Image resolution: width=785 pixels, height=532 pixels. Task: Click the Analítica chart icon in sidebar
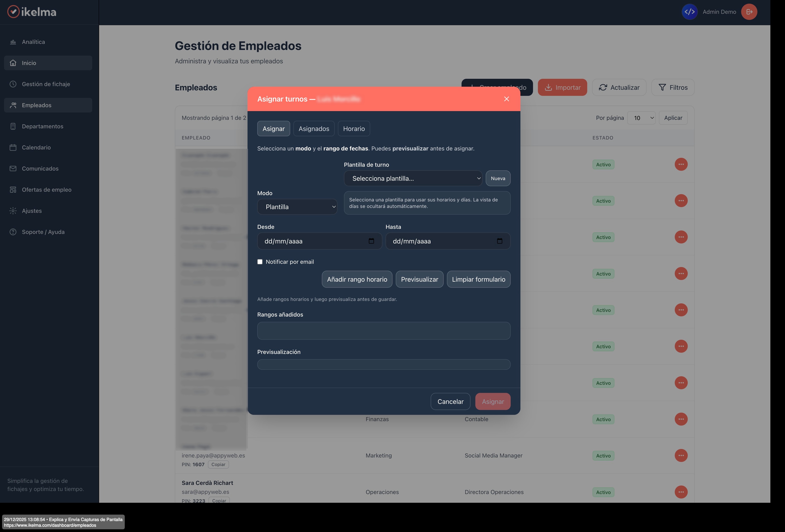[x=13, y=42]
